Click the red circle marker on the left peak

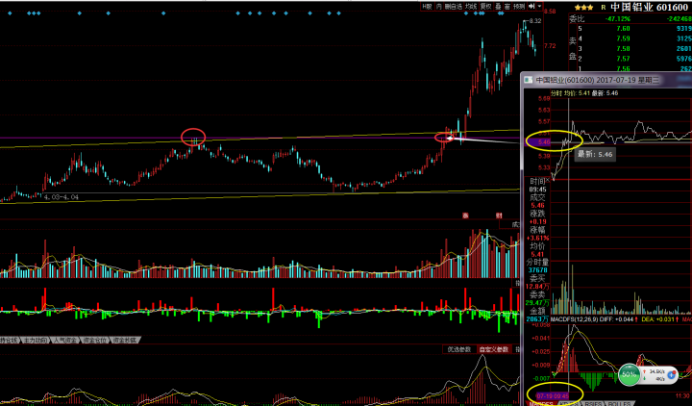point(193,136)
